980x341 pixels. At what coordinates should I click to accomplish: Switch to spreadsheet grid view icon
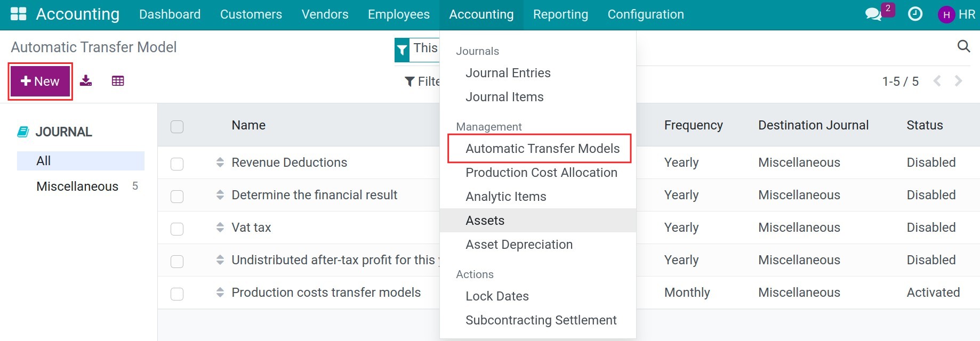tap(118, 81)
